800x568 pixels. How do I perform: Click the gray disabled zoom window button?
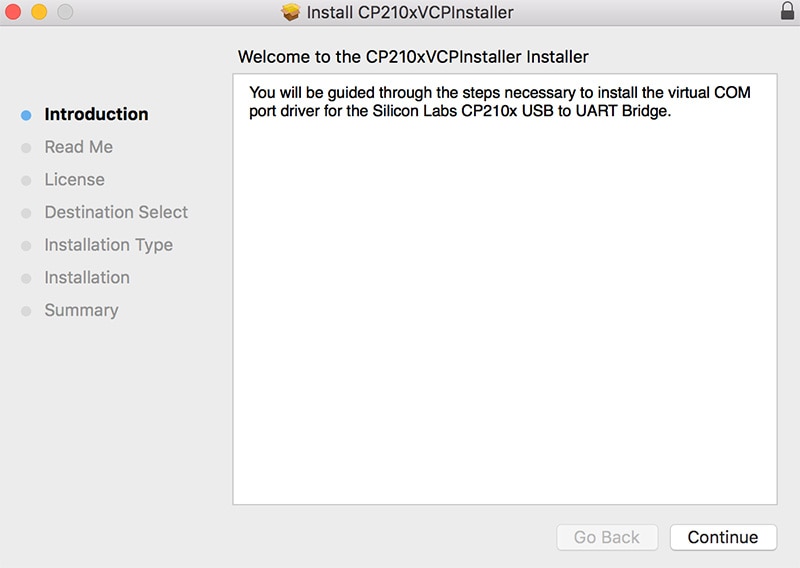coord(65,13)
